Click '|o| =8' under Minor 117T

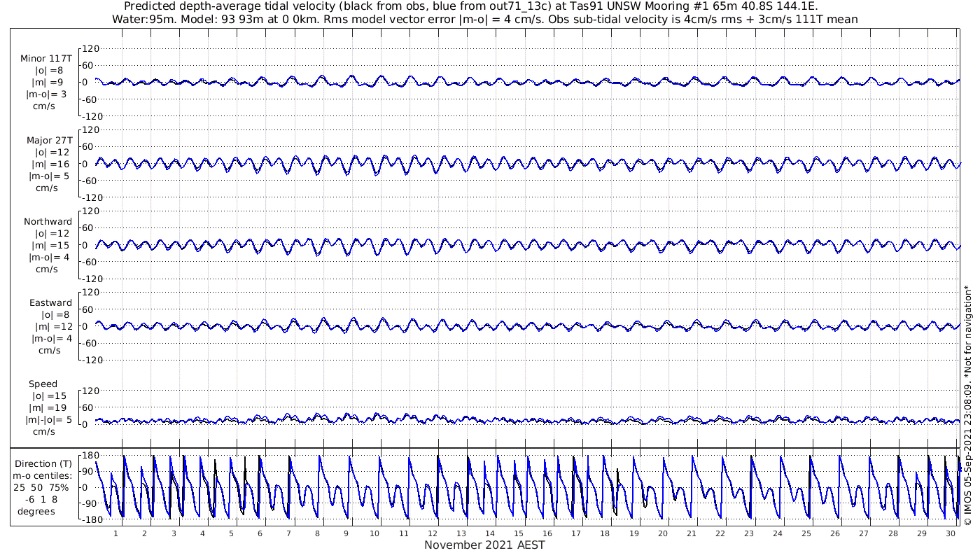click(49, 71)
